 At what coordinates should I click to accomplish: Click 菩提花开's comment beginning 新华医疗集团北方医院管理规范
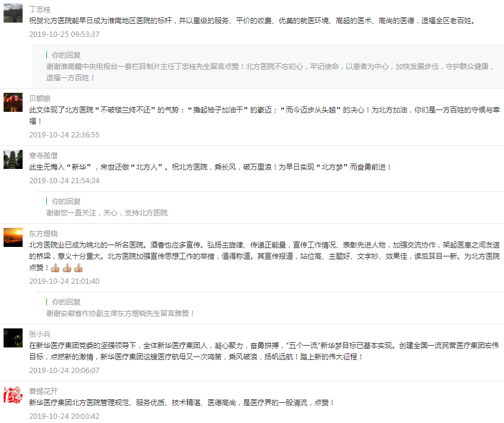tap(182, 402)
